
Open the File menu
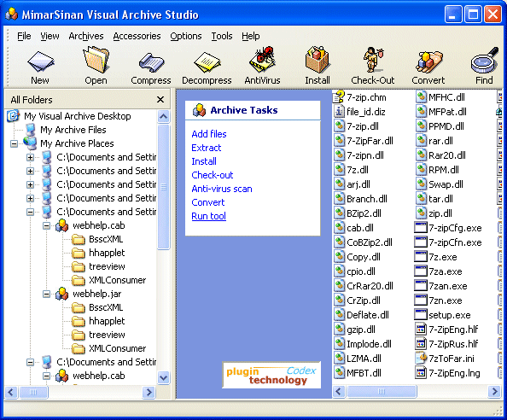pos(24,36)
